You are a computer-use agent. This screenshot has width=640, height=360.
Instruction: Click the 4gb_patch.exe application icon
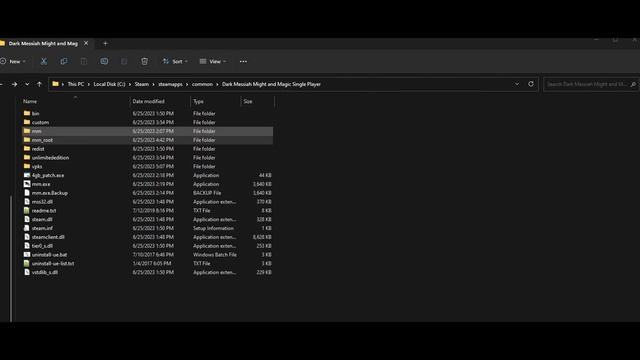coord(27,175)
